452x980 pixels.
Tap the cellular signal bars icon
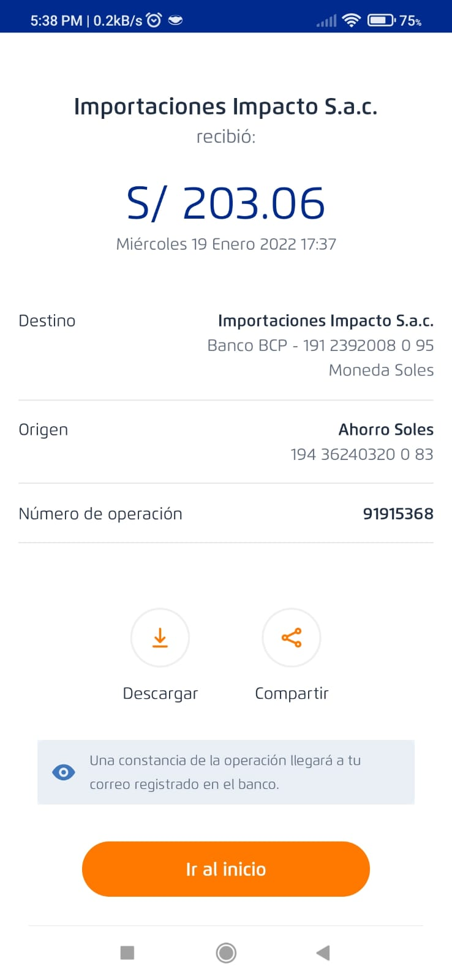pyautogui.click(x=326, y=21)
